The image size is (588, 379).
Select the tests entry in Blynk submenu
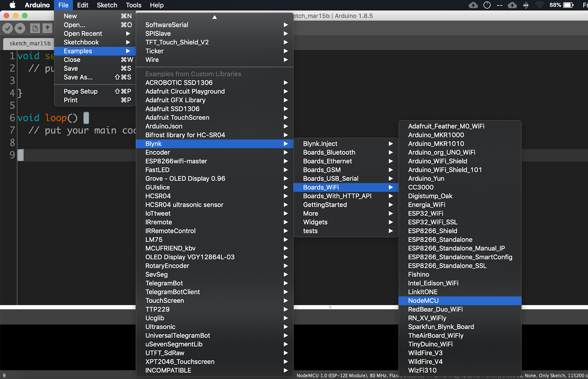pyautogui.click(x=346, y=231)
